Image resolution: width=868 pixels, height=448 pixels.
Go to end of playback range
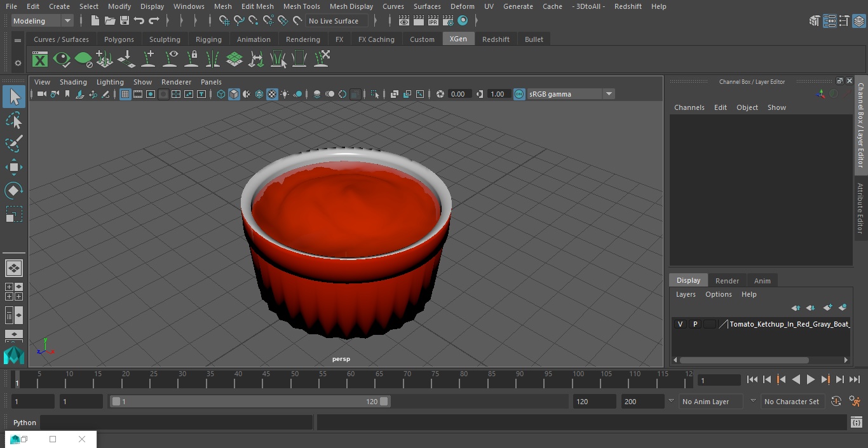click(855, 379)
